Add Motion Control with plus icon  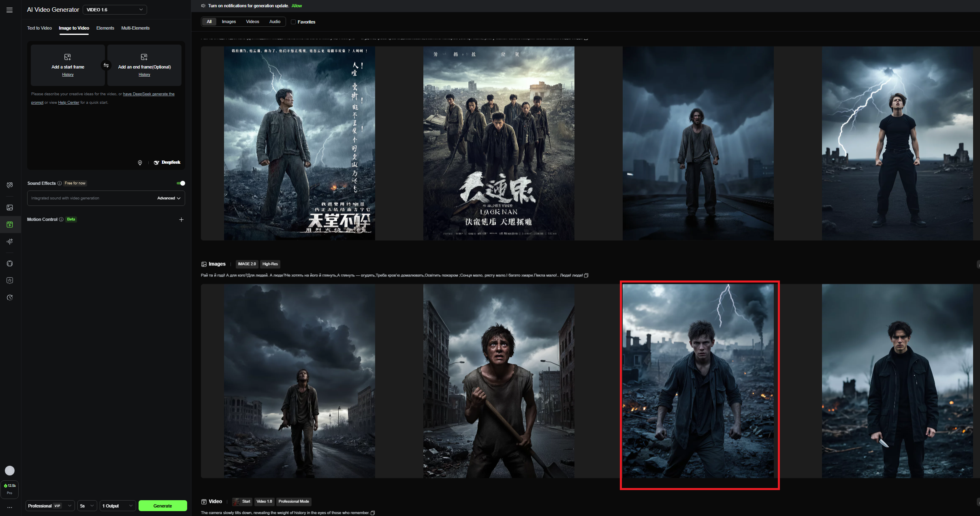[181, 220]
